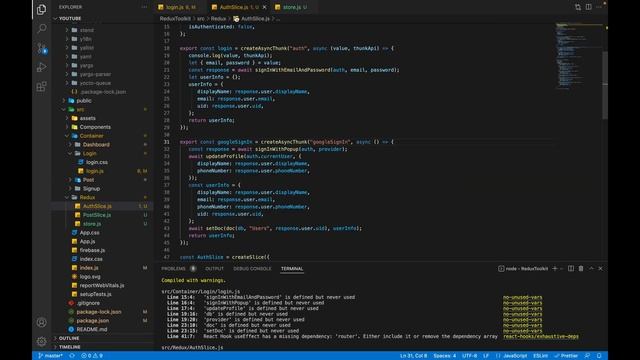Open the Accounts menu icon
The width and height of the screenshot is (640, 360).
[x=42, y=322]
